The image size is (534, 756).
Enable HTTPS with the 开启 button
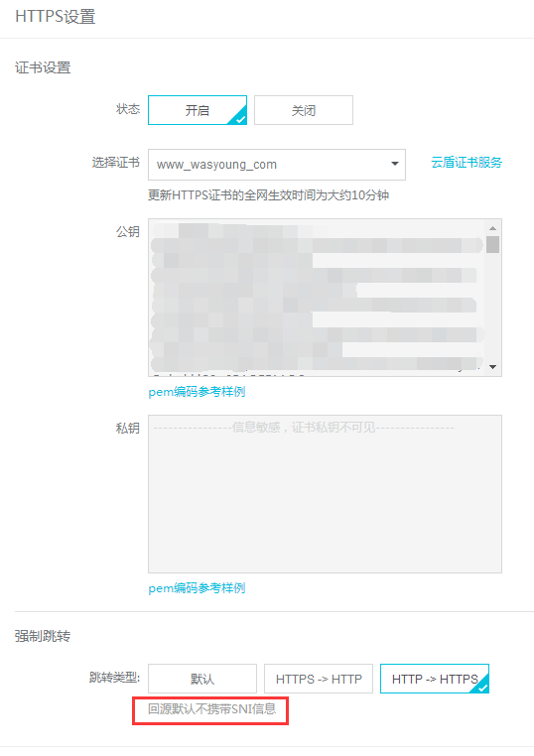pyautogui.click(x=198, y=110)
